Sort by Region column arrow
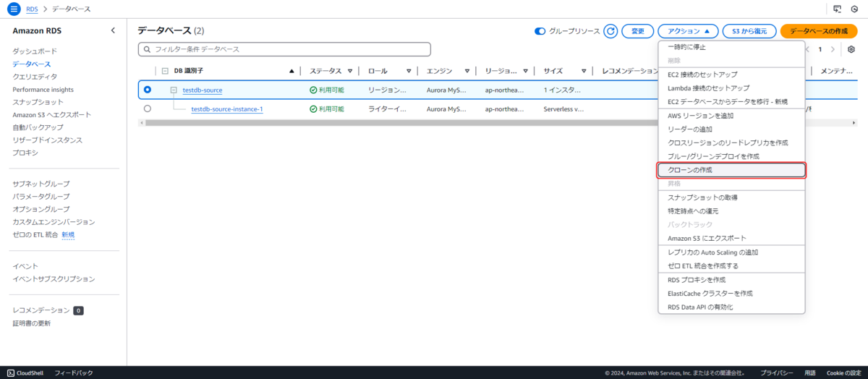This screenshot has height=379, width=868. [526, 71]
